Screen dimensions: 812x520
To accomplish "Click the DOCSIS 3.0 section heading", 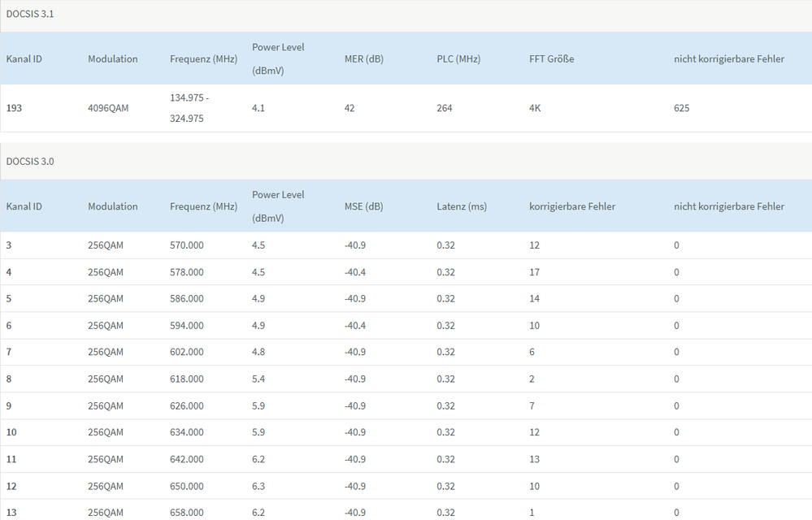I will point(30,162).
